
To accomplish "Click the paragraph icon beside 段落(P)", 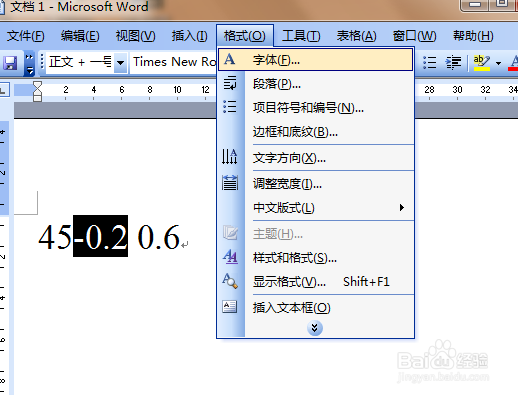I will pyautogui.click(x=230, y=83).
